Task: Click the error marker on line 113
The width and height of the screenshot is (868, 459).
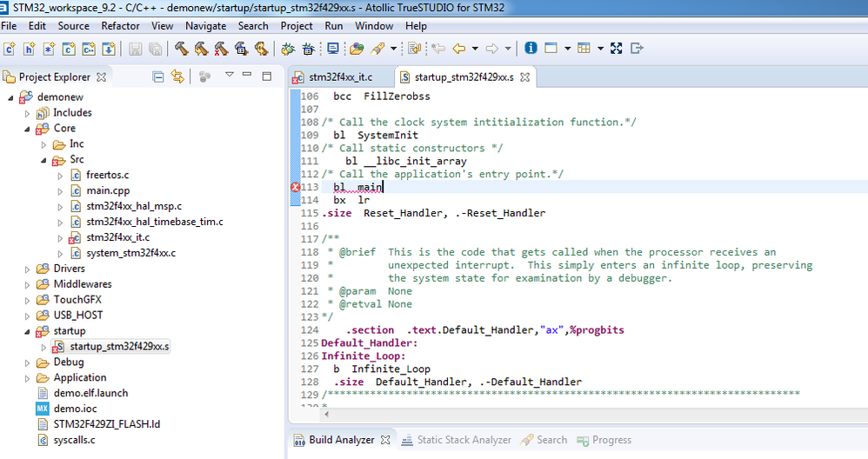Action: point(295,188)
